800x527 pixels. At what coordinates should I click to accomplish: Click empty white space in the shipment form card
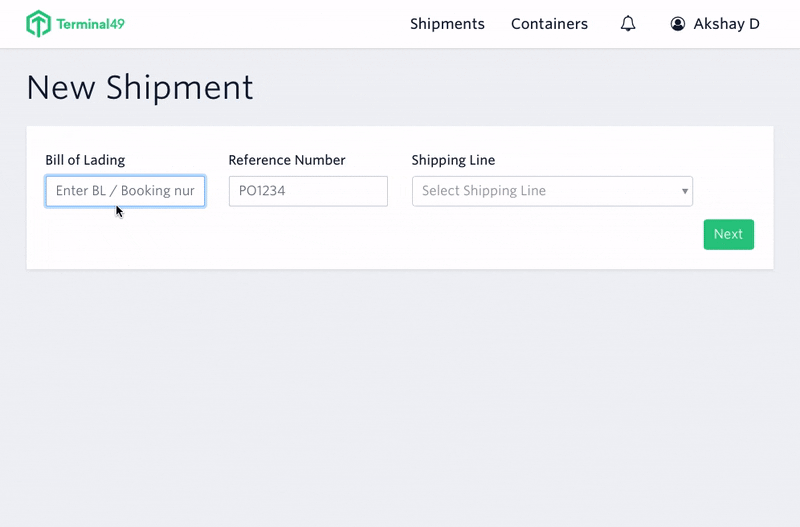(400, 240)
